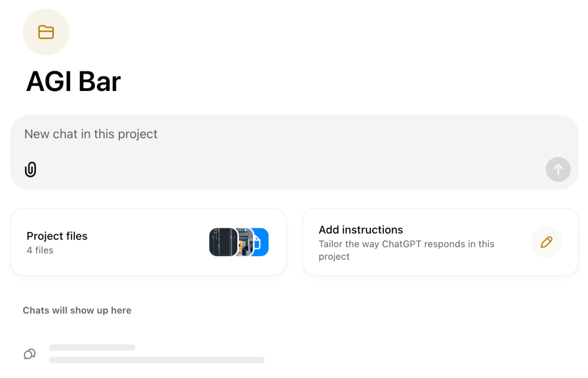
Task: Open instructions editor via pencil icon
Action: 546,242
